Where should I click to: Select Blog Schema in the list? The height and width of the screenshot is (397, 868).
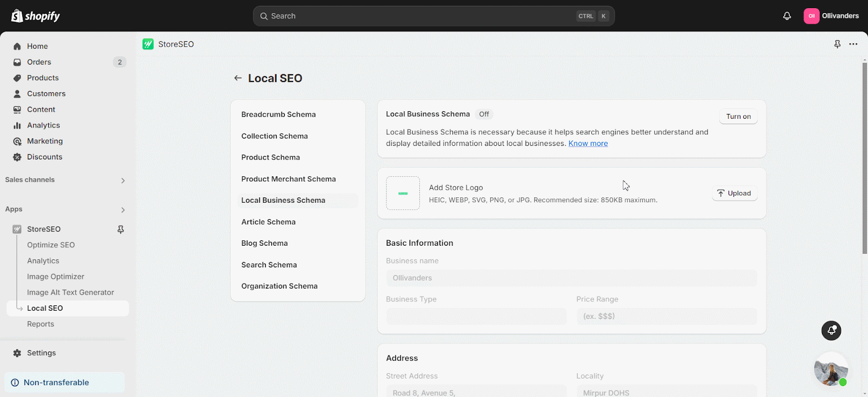click(x=297, y=243)
